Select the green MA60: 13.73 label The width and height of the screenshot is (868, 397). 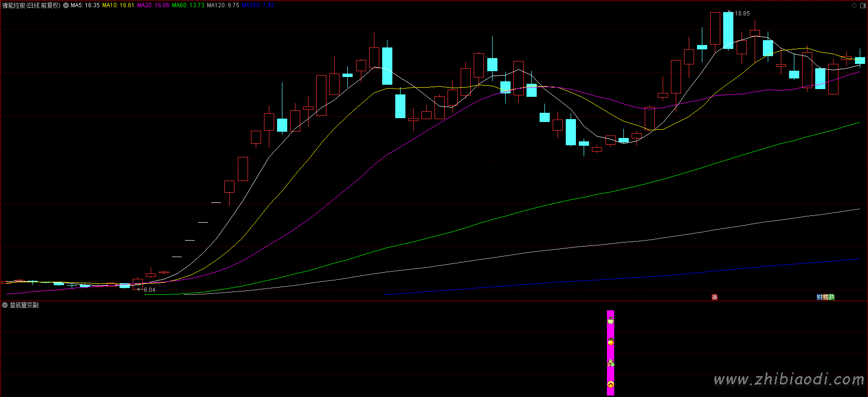tap(188, 5)
